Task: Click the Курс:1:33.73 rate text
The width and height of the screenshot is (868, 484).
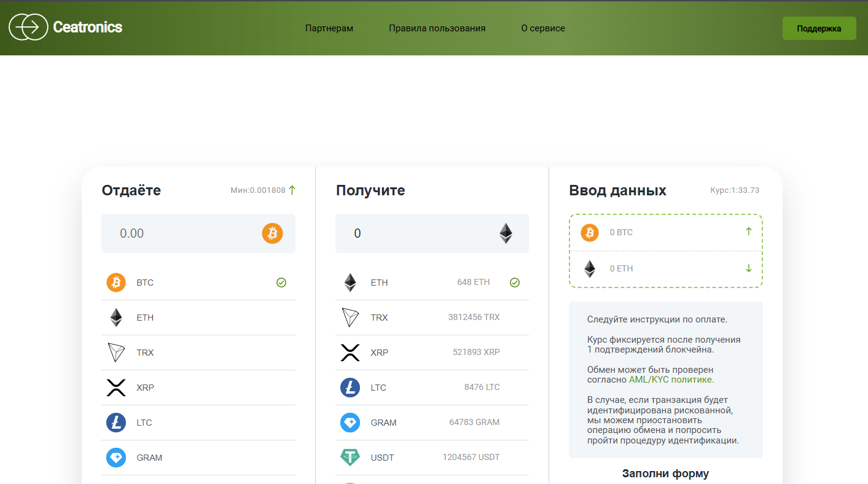Action: coord(735,190)
